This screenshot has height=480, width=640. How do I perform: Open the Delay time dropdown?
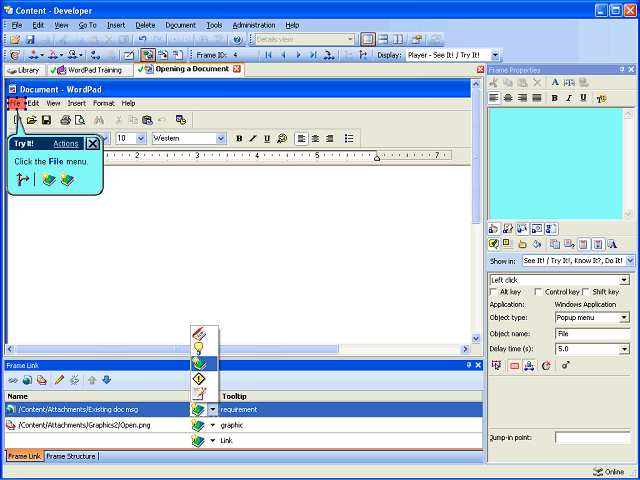624,349
